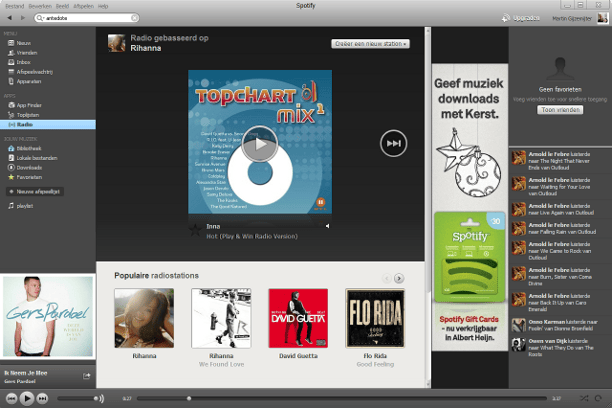Click the Toon vrienden button
The height and width of the screenshot is (408, 612).
560,110
